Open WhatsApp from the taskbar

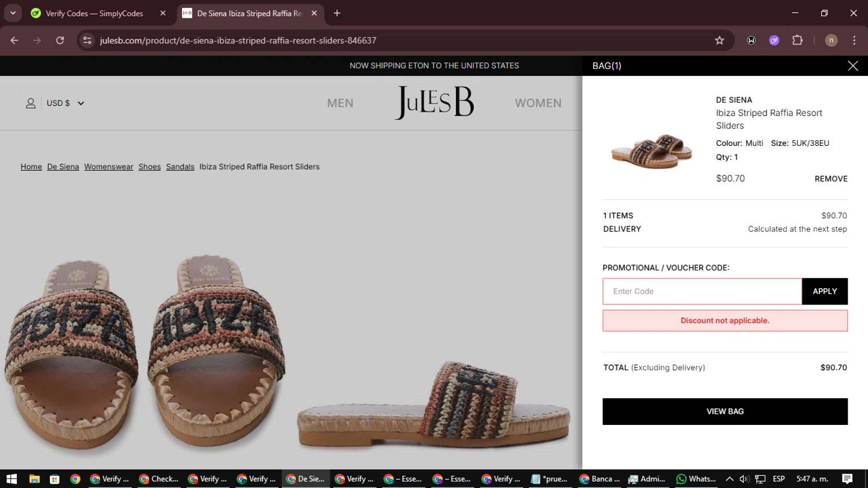(696, 479)
